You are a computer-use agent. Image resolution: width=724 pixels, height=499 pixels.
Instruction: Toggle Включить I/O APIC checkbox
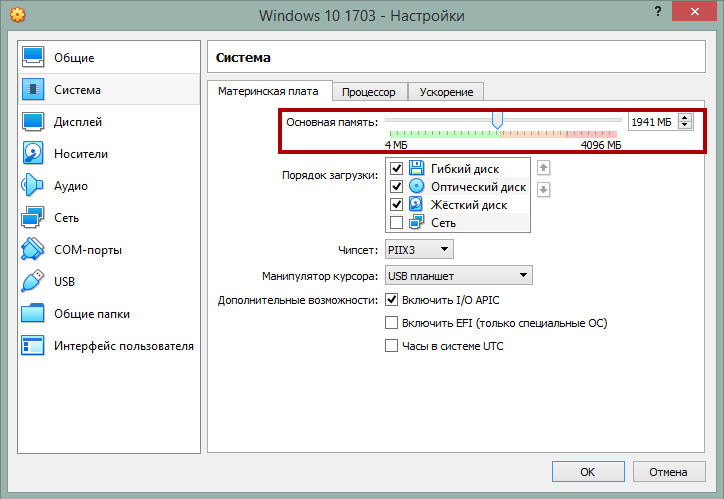point(392,300)
